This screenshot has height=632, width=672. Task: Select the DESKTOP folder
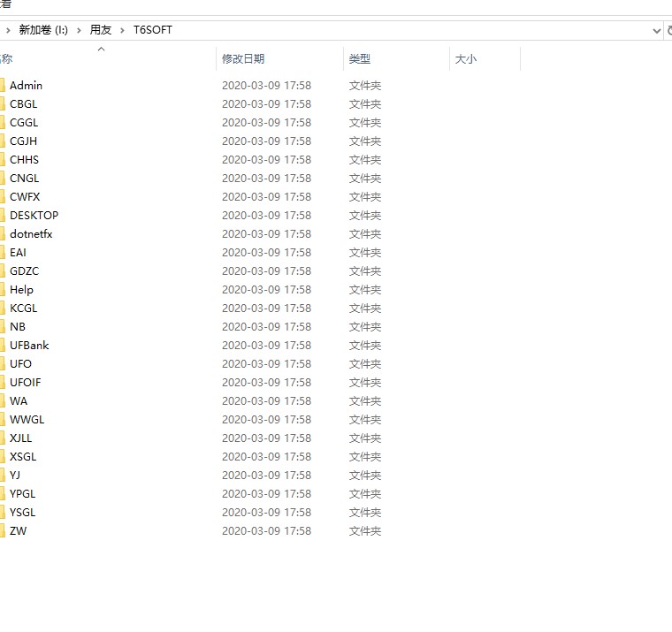tap(34, 216)
